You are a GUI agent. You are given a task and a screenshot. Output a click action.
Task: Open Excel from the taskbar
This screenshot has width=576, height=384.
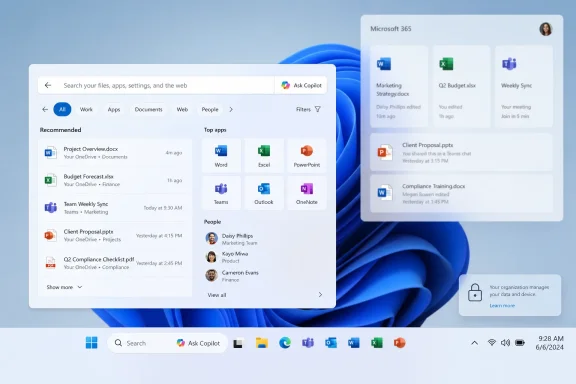point(377,343)
